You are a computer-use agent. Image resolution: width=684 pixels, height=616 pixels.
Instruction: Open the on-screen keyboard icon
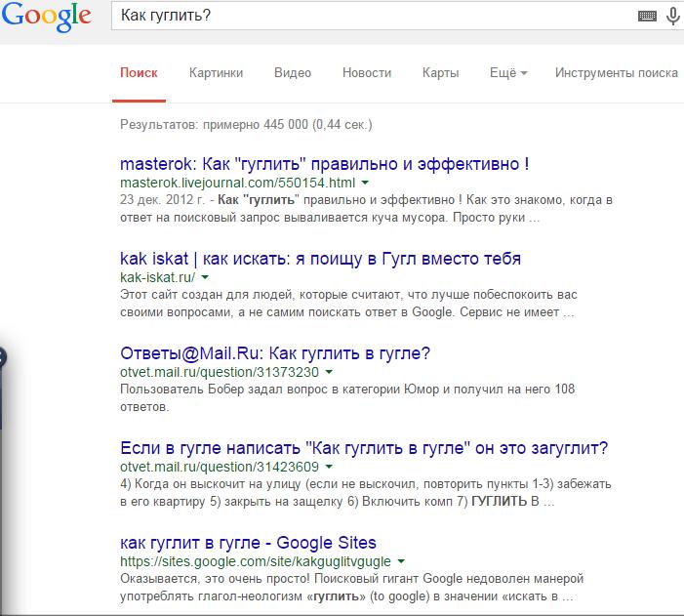647,17
